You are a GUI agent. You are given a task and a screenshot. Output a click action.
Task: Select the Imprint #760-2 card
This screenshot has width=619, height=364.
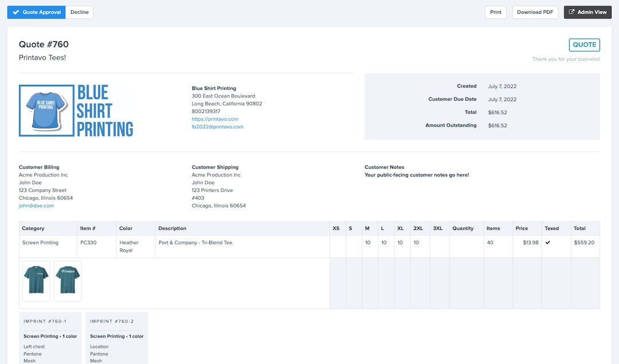116,338
